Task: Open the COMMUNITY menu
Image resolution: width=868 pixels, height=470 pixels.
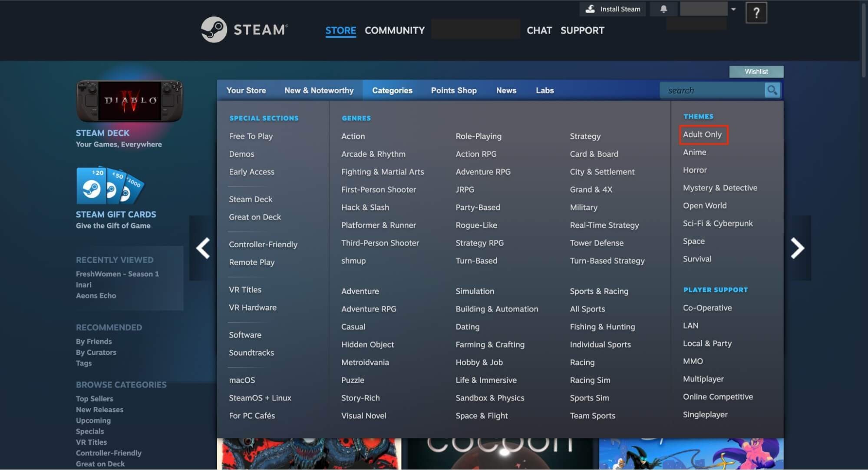Action: click(394, 30)
